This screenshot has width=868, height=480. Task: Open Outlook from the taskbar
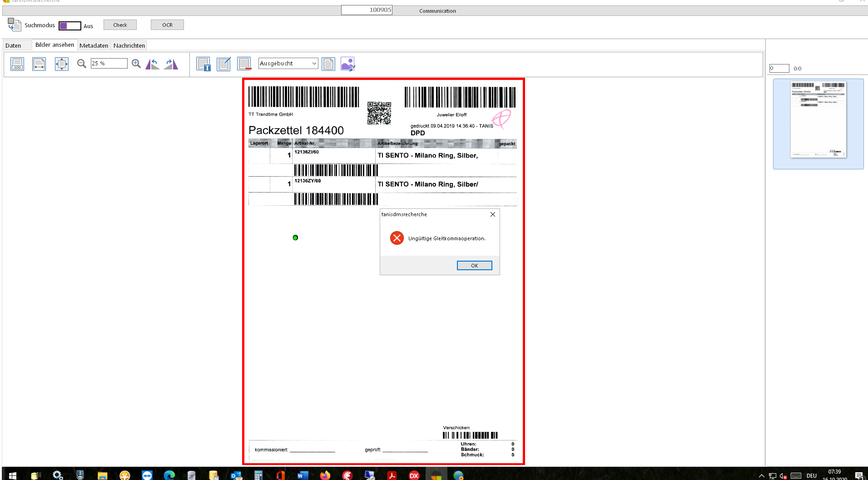pyautogui.click(x=236, y=475)
